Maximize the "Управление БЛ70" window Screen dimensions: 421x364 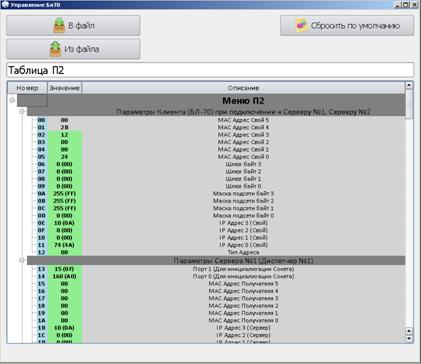point(405,5)
